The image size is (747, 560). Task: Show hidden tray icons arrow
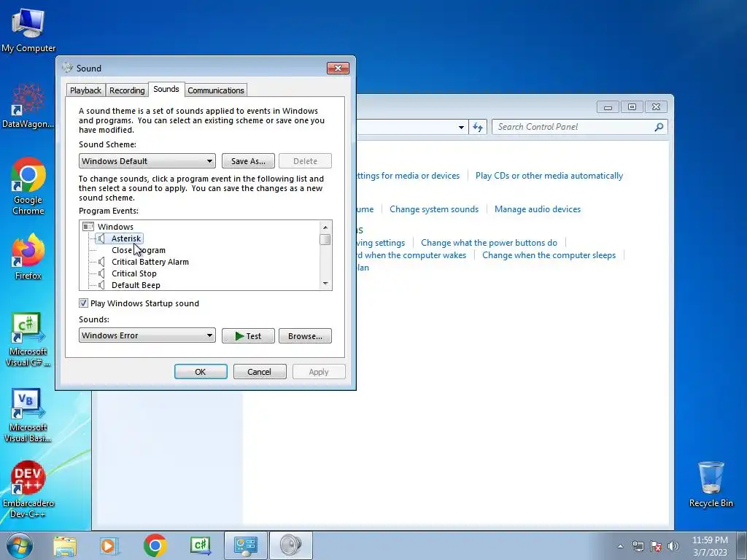620,546
